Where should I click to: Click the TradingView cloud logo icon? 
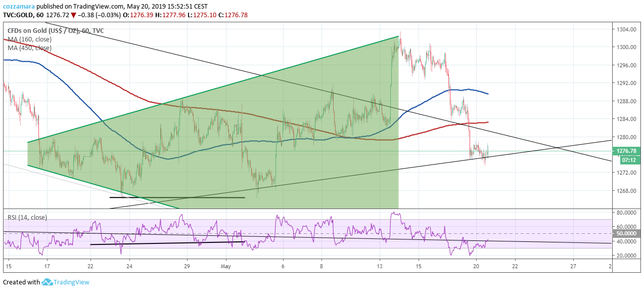tap(48, 282)
